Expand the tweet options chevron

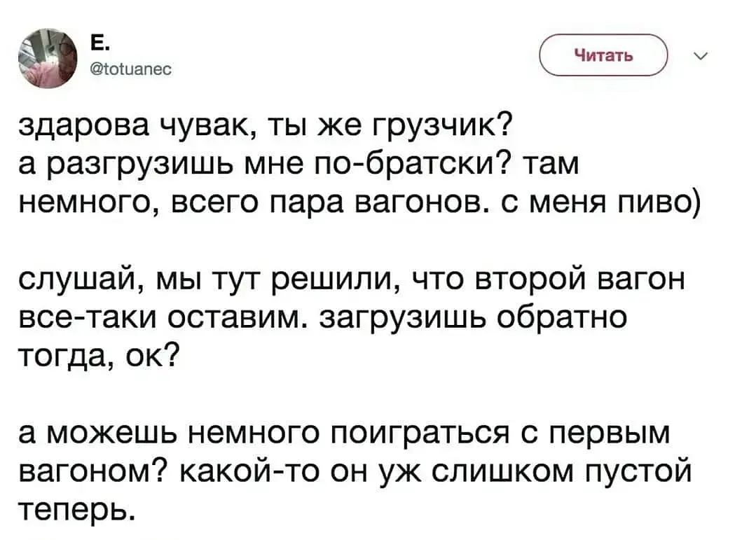click(702, 55)
